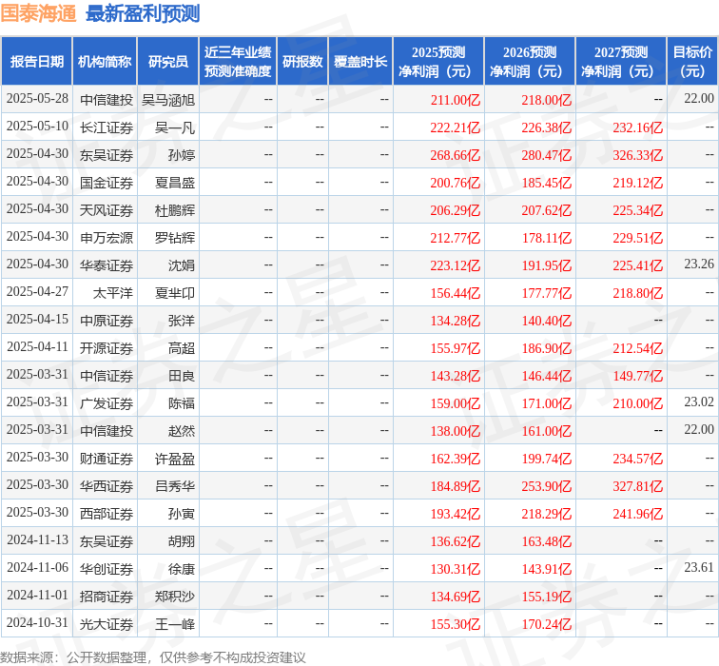The image size is (719, 666).
Task: Click analyst name 孙寅
Action: [x=181, y=514]
